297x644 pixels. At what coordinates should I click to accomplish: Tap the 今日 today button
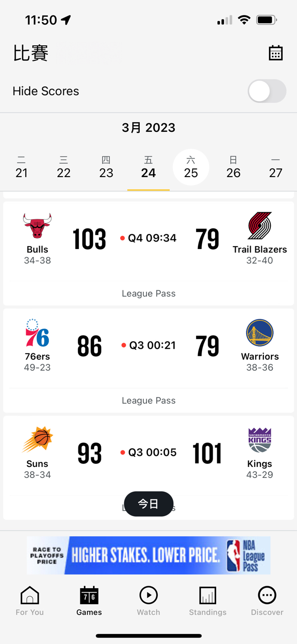(x=149, y=504)
